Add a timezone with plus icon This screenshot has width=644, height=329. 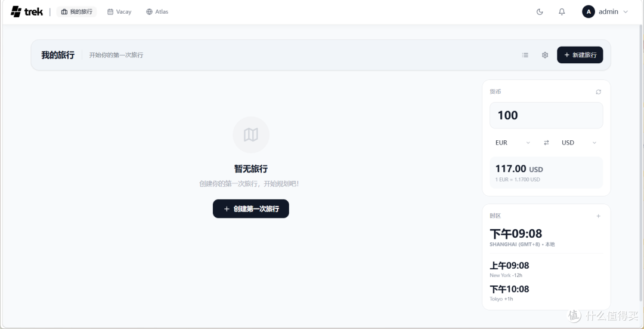(599, 216)
